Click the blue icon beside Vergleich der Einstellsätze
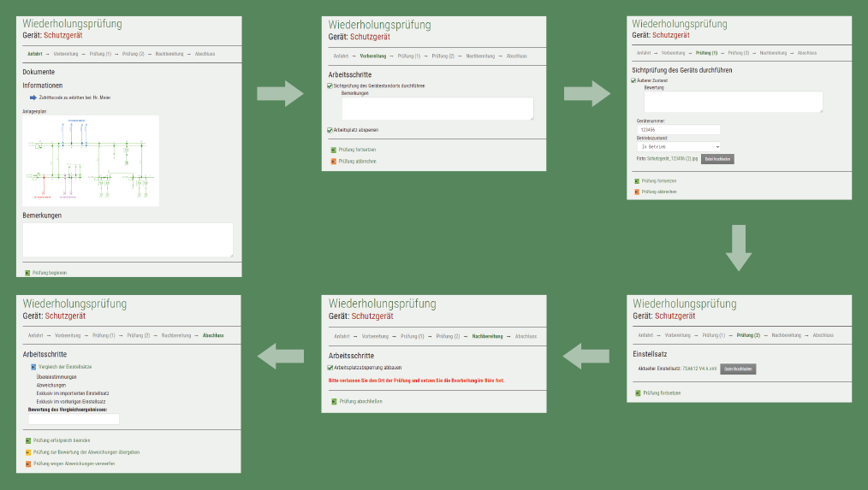Viewport: 868px width, 490px height. (x=33, y=366)
